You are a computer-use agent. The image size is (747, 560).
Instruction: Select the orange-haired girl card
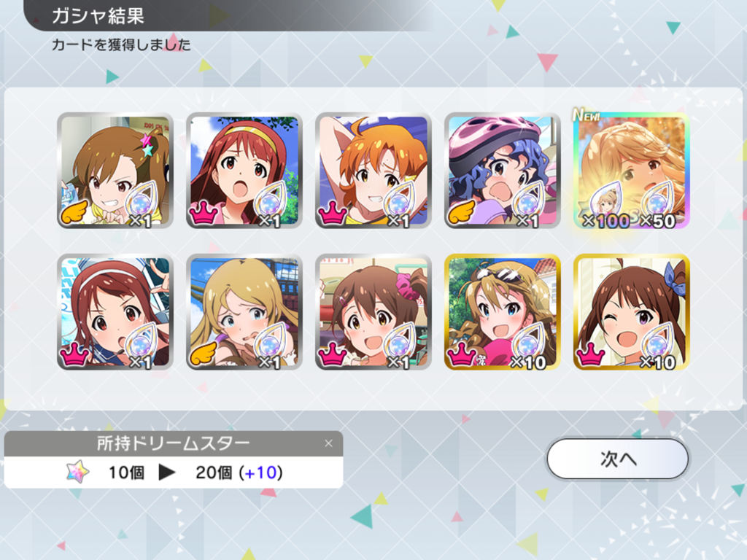373,170
